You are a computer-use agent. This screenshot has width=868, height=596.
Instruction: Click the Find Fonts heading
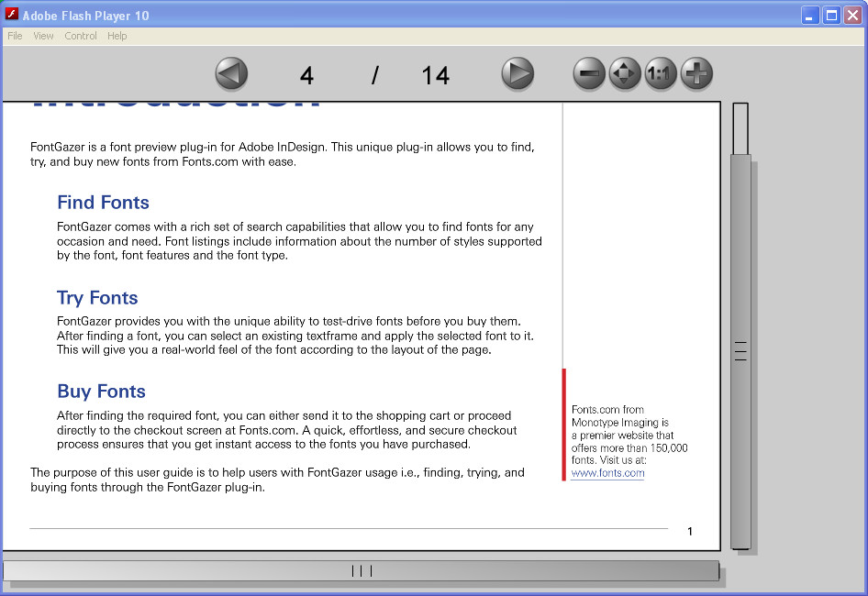click(x=103, y=203)
